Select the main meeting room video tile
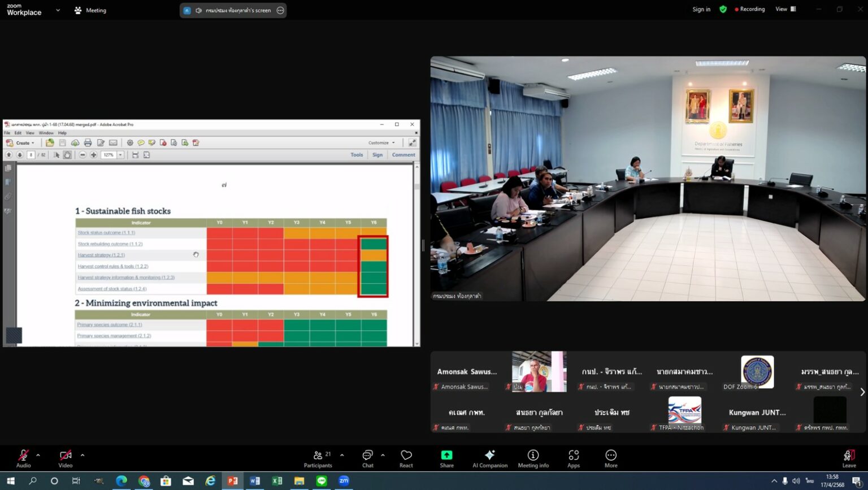This screenshot has height=490, width=868. click(x=648, y=178)
